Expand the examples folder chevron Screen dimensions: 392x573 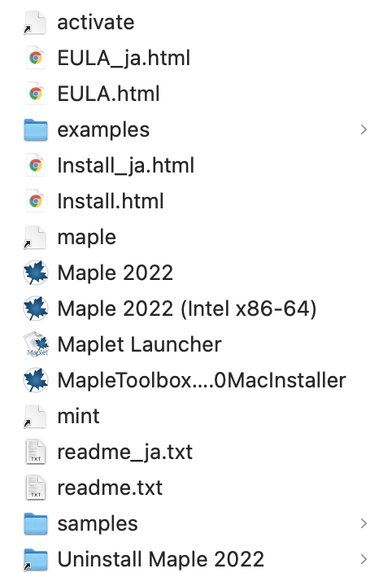click(x=364, y=129)
